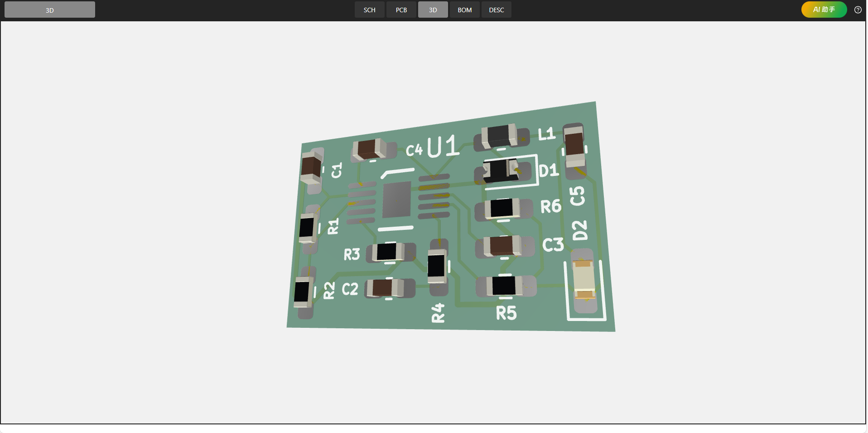Click the U1 silkscreen label text
868x433 pixels.
click(x=443, y=146)
